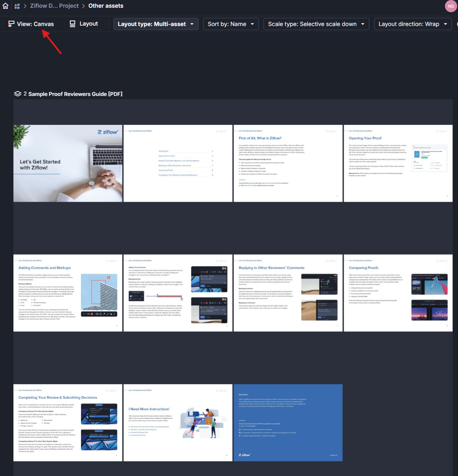Open the table of contents page thumbnail

coord(178,163)
